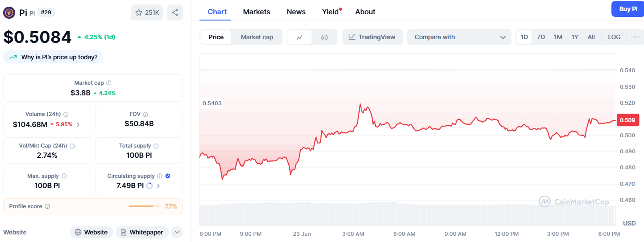The image size is (644, 242).
Task: Click FDV info icon
Action: click(145, 115)
